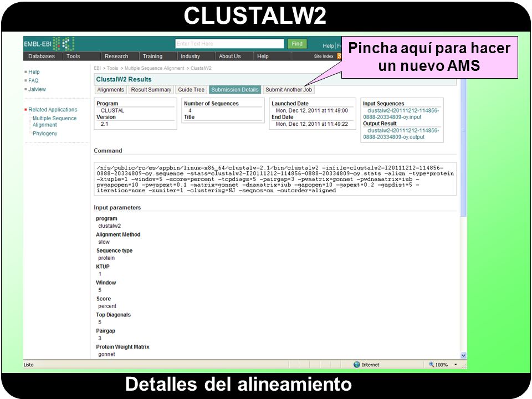Switch to the Alignments tab

pos(110,90)
